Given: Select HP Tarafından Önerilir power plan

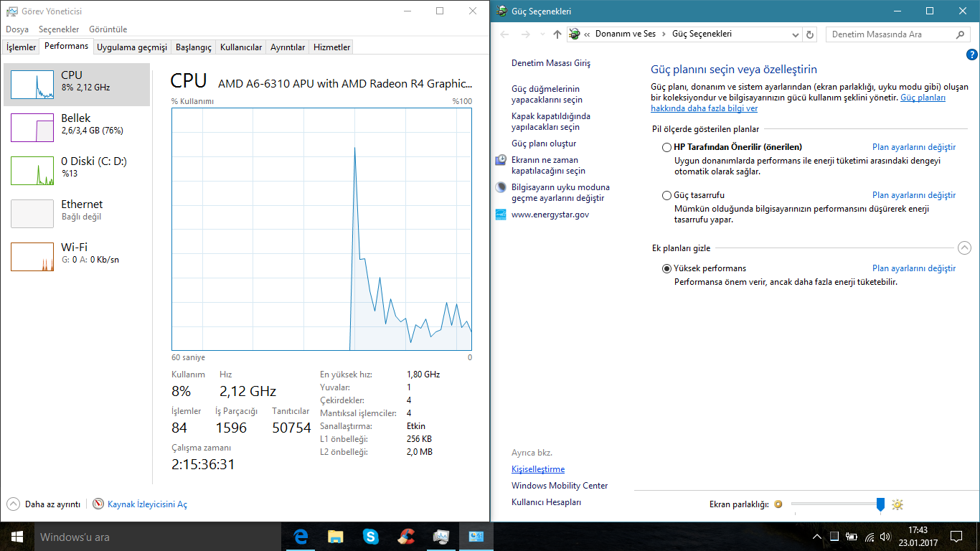Looking at the screenshot, I should (667, 147).
